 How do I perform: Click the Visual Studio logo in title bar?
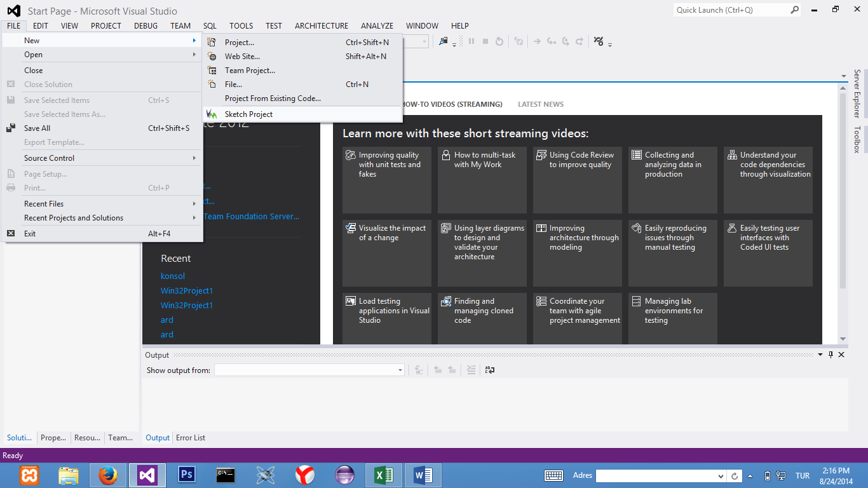(13, 11)
